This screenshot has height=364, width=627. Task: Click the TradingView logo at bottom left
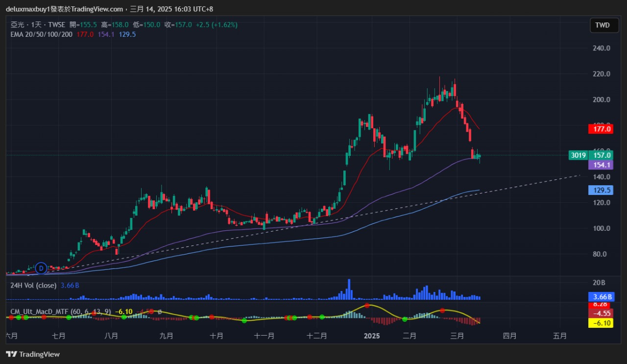point(33,354)
